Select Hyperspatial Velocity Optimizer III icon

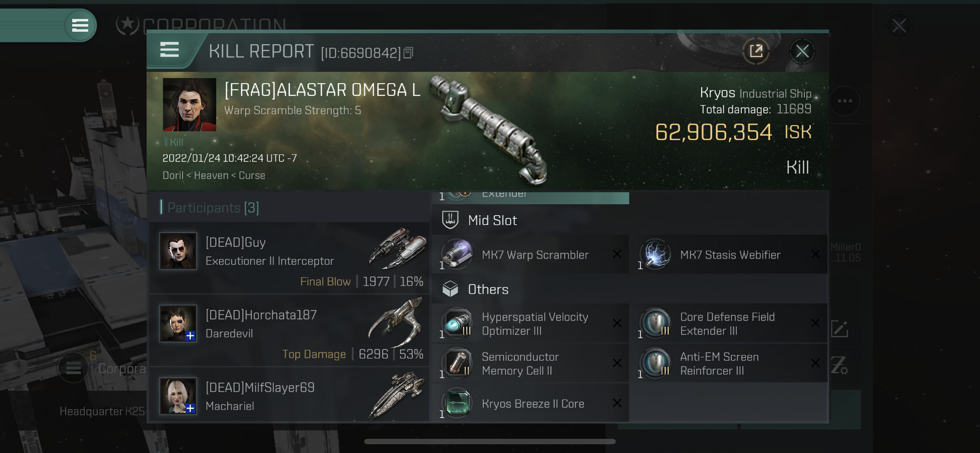(x=458, y=323)
